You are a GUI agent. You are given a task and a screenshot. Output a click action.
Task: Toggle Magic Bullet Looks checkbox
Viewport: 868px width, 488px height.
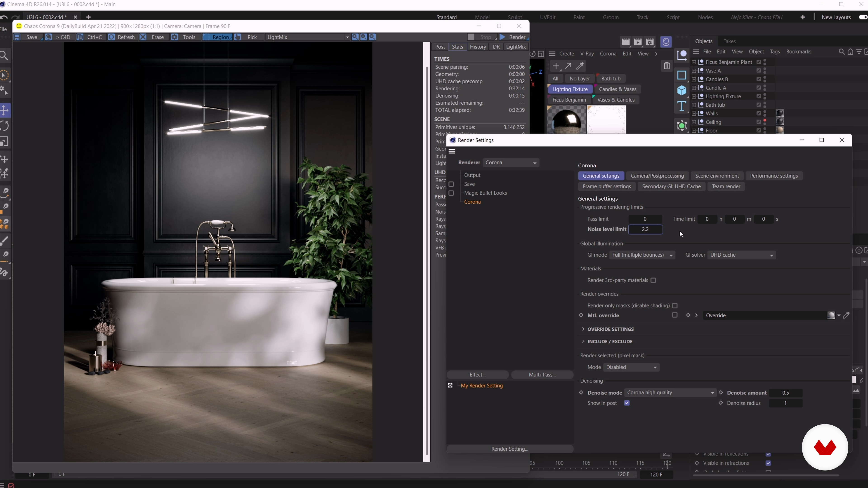point(452,193)
